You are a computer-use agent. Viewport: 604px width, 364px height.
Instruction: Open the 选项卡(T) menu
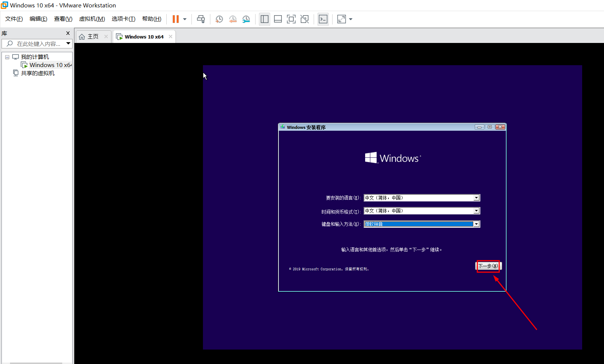(124, 19)
